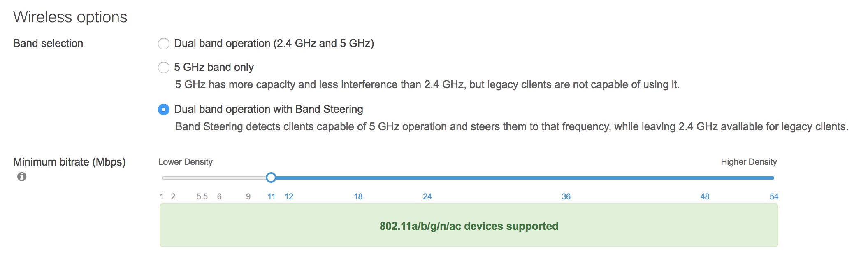Click the minimum bitrate slider handle
The height and width of the screenshot is (257, 868).
coord(271,178)
